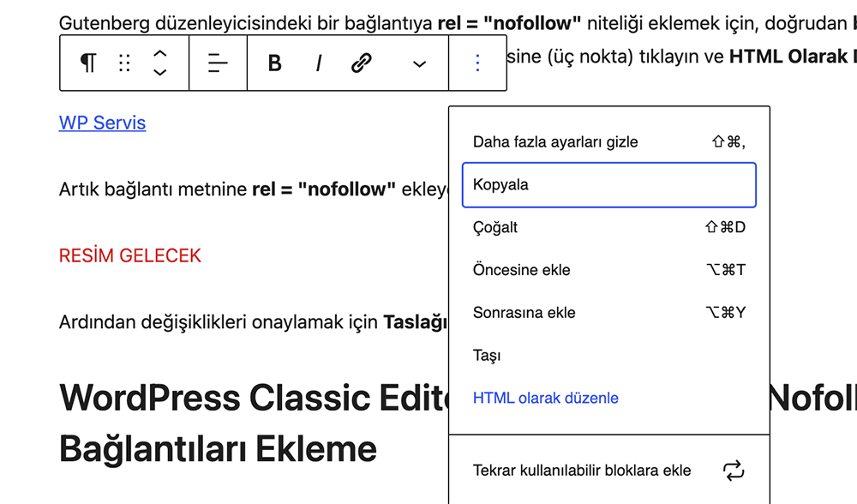Click the 'WordPress Classic Edit' heading
Image resolution: width=857 pixels, height=504 pixels.
254,398
